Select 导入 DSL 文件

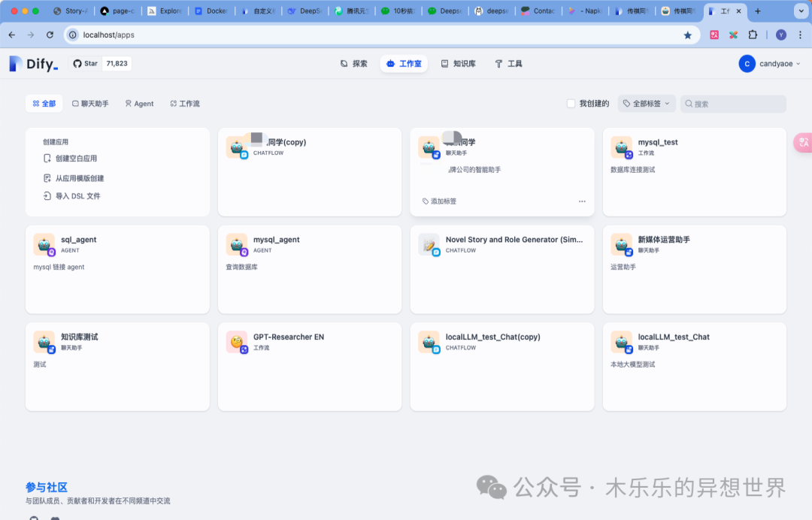point(77,196)
